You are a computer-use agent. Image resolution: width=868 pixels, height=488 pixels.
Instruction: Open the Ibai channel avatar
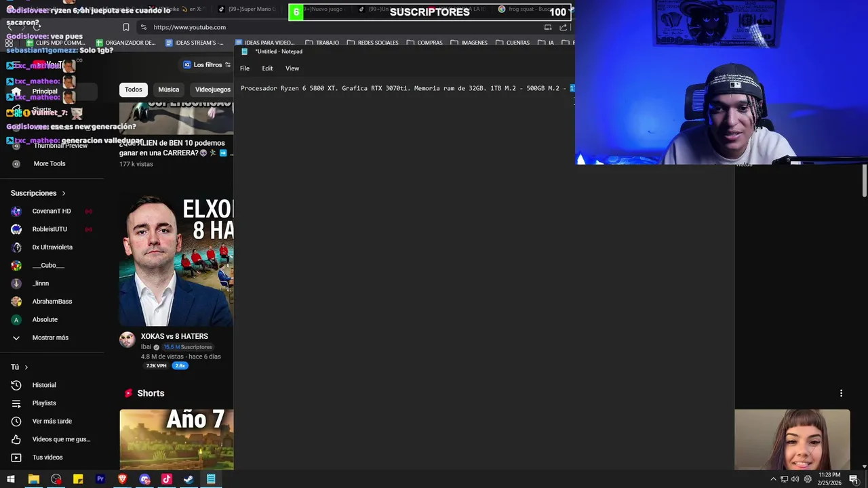pos(127,340)
